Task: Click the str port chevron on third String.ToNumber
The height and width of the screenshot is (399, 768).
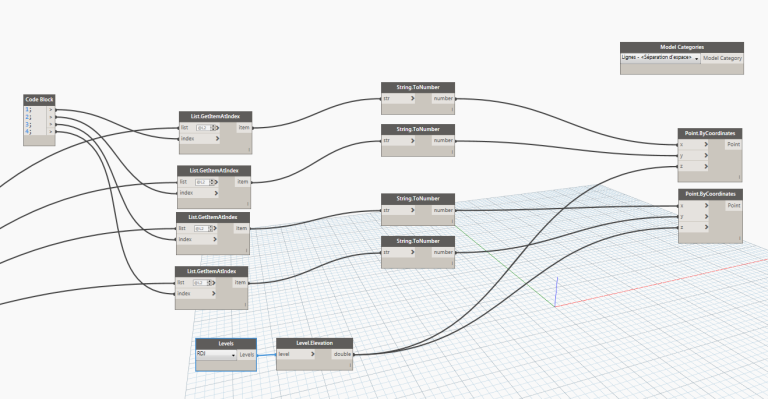Action: 412,210
